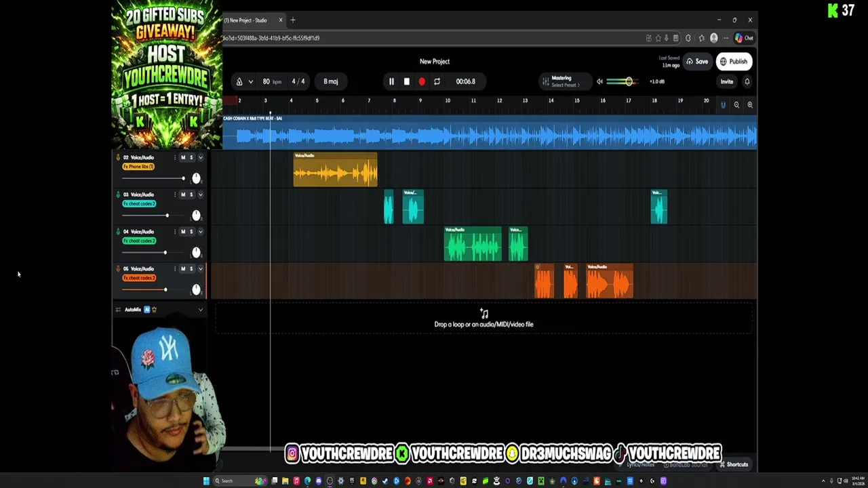Click bar 10 on the timeline ruler

pyautogui.click(x=447, y=101)
